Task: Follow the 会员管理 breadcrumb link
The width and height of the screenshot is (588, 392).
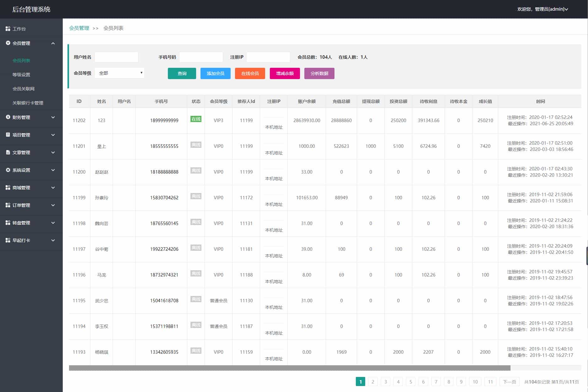Action: (x=79, y=28)
